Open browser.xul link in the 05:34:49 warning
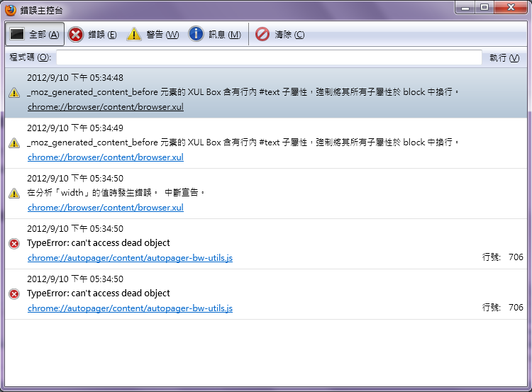The height and width of the screenshot is (392, 532). (105, 157)
